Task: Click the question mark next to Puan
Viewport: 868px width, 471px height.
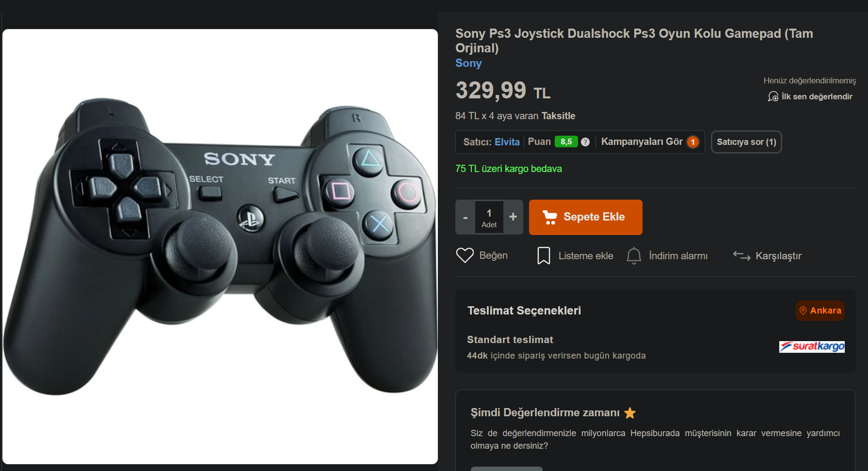Action: coord(585,142)
